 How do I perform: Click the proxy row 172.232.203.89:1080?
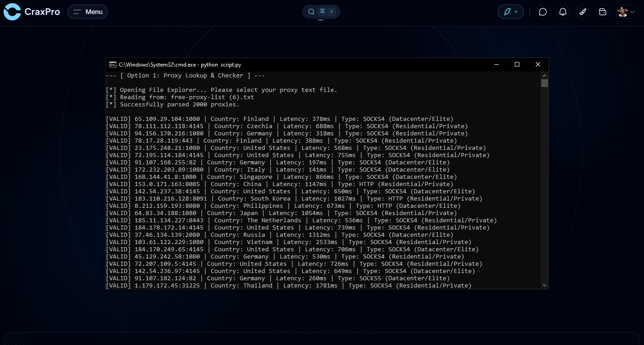coord(278,170)
